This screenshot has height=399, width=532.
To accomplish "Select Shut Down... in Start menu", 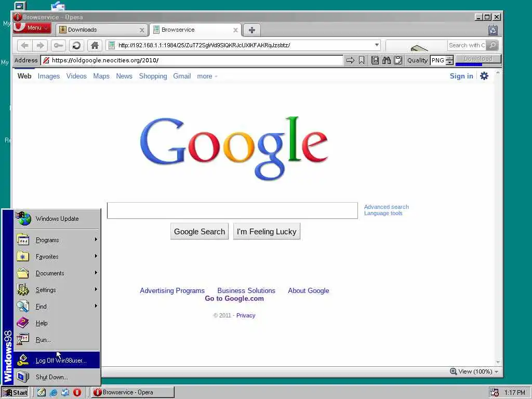I will coord(57,377).
